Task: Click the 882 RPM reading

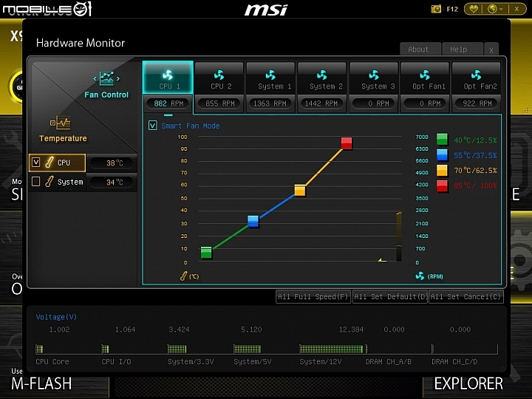Action: click(168, 103)
